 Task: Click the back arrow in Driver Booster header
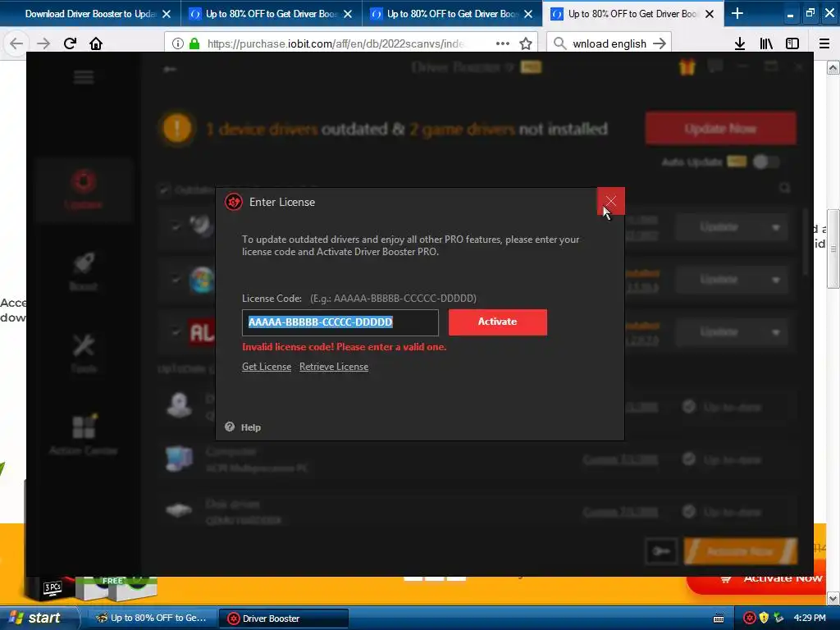point(170,69)
